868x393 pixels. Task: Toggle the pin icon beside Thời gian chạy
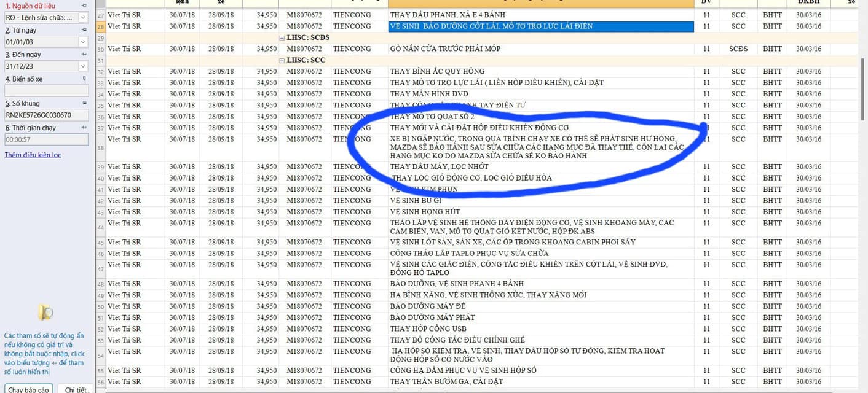pos(84,128)
